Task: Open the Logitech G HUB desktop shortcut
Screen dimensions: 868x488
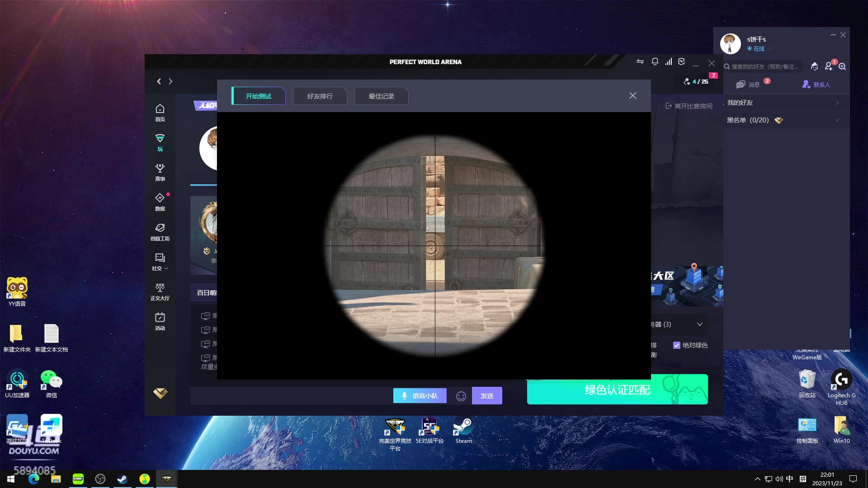Action: (841, 387)
